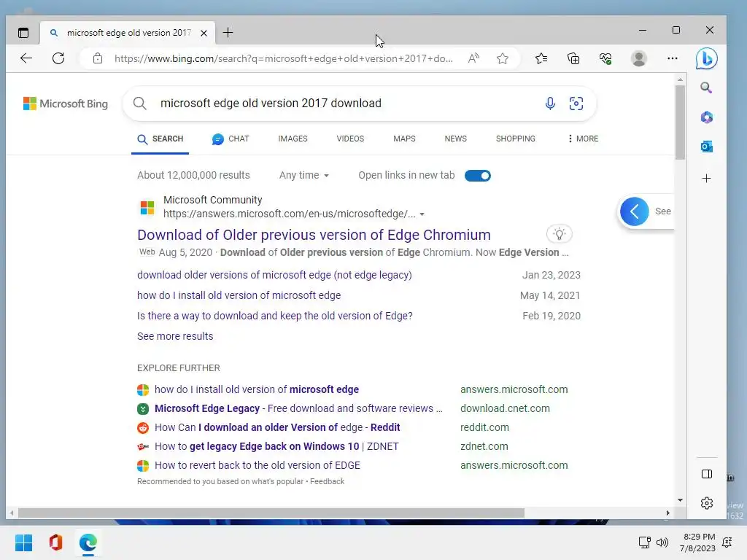Switch to the MAPS tab
This screenshot has height=560, width=747.
(404, 139)
